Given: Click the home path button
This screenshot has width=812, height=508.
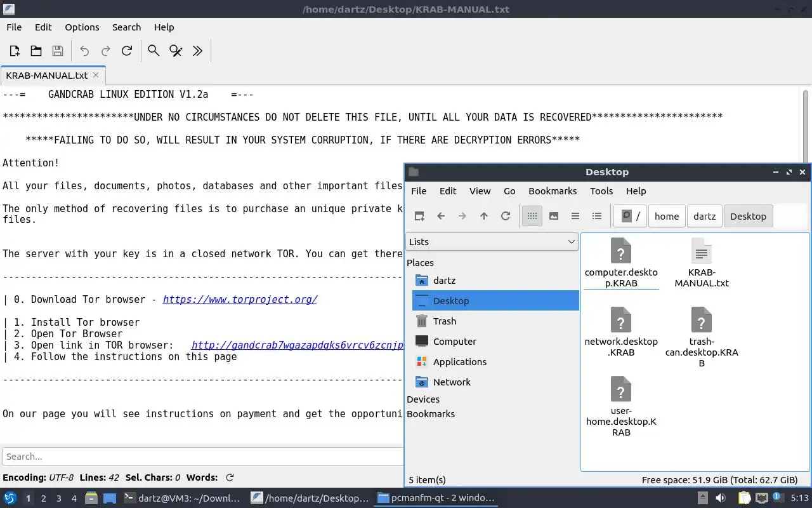Looking at the screenshot, I should click(667, 216).
